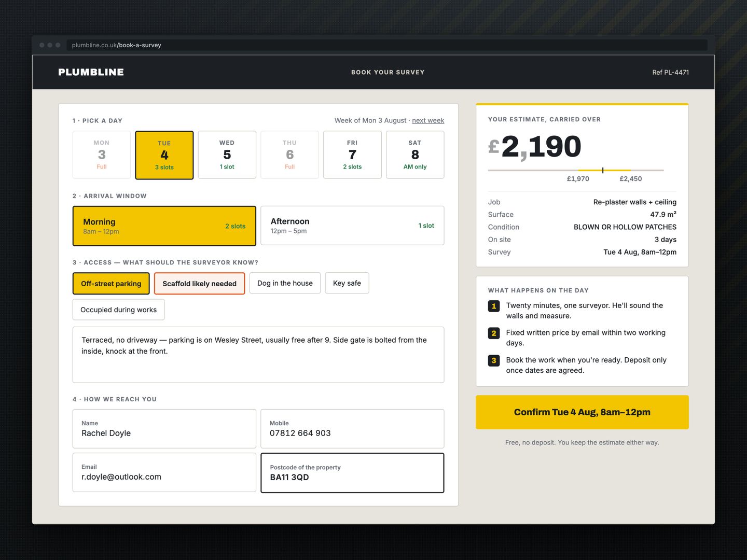Open the next week link

(x=428, y=120)
